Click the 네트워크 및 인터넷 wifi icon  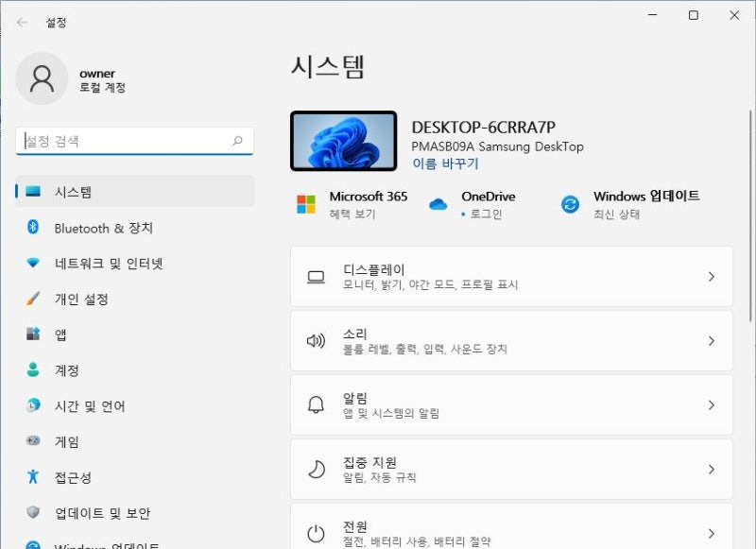(x=33, y=263)
